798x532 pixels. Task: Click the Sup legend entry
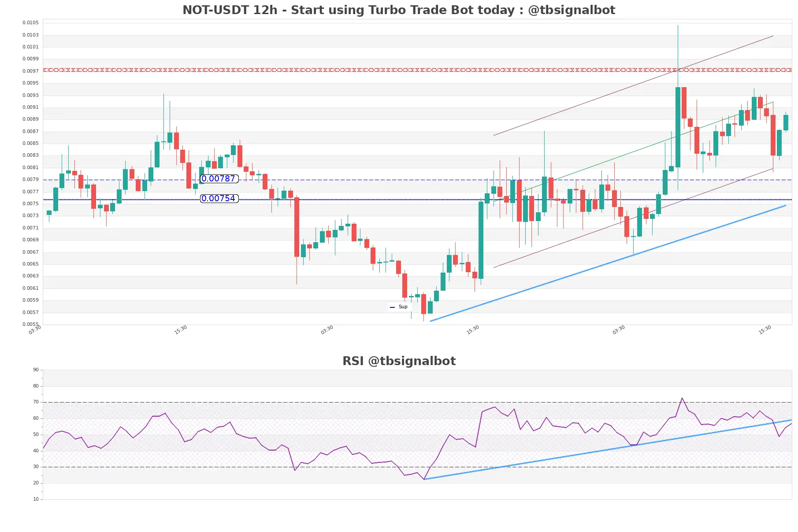[399, 307]
